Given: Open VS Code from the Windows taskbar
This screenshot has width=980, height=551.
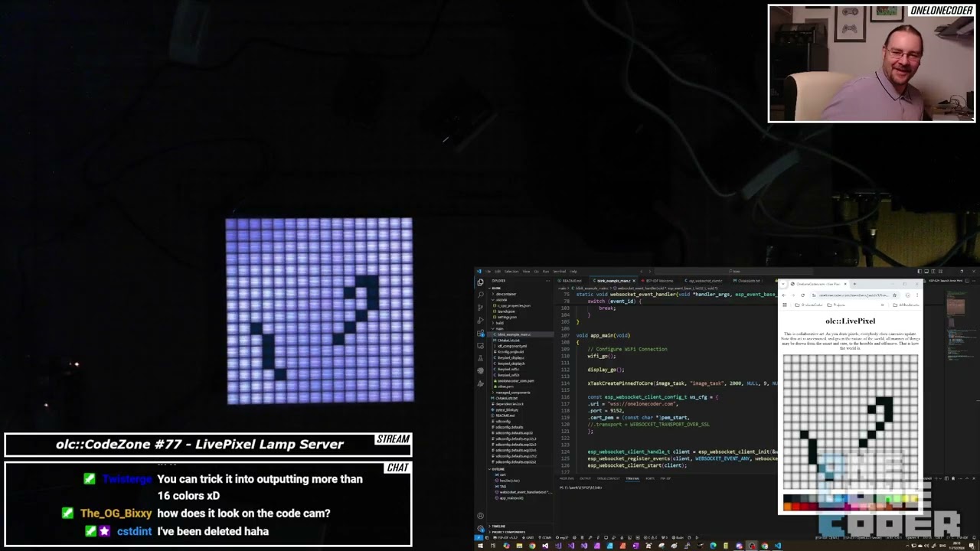Looking at the screenshot, I should pos(777,546).
